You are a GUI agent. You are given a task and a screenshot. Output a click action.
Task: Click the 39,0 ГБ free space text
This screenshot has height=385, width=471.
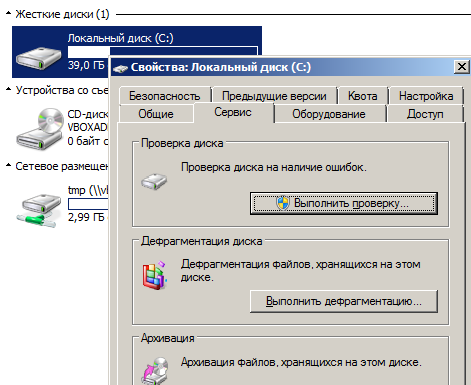[x=86, y=65]
